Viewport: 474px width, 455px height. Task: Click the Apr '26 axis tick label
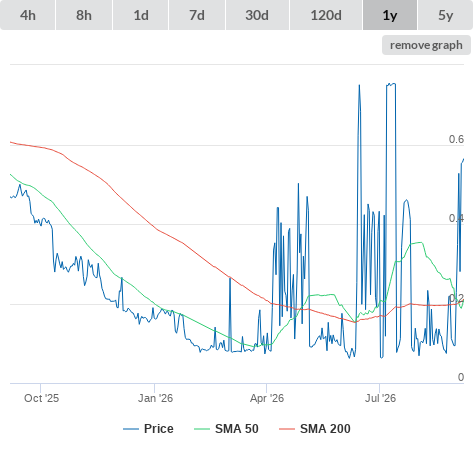pyautogui.click(x=267, y=398)
